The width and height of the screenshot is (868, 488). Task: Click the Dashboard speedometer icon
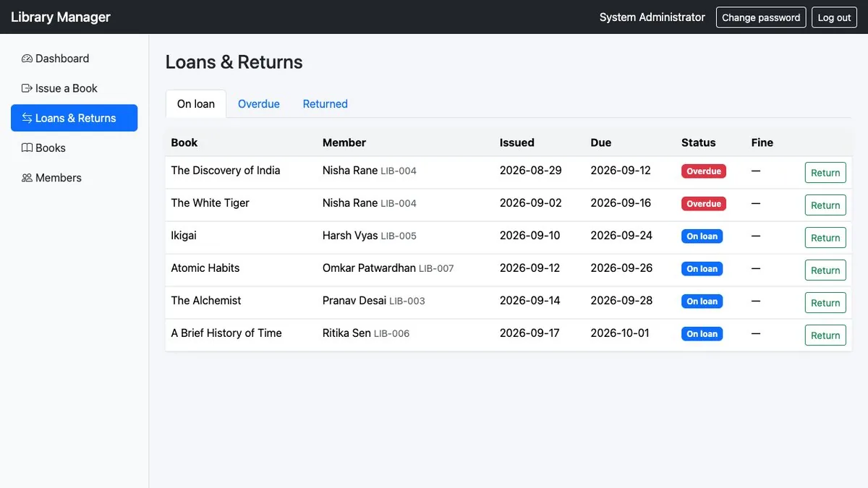tap(27, 59)
